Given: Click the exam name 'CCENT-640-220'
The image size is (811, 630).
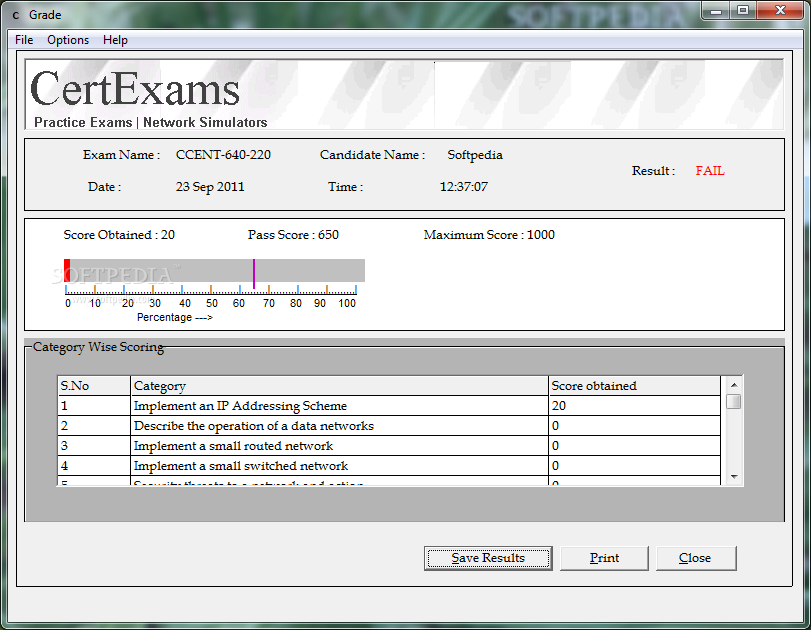Looking at the screenshot, I should tap(223, 155).
